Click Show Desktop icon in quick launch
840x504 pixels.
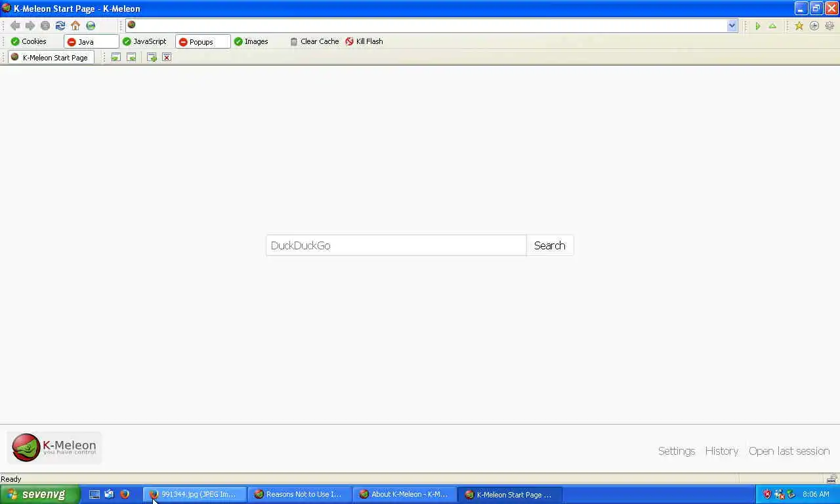94,494
